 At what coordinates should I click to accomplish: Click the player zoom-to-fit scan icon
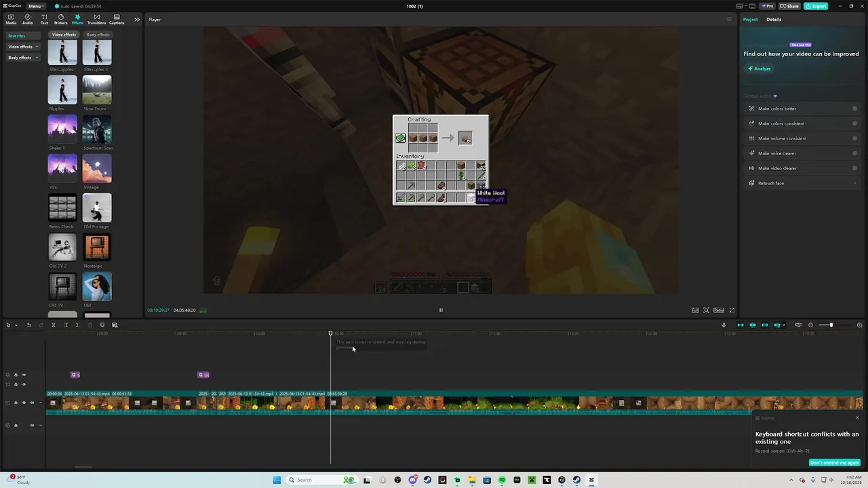pyautogui.click(x=706, y=310)
